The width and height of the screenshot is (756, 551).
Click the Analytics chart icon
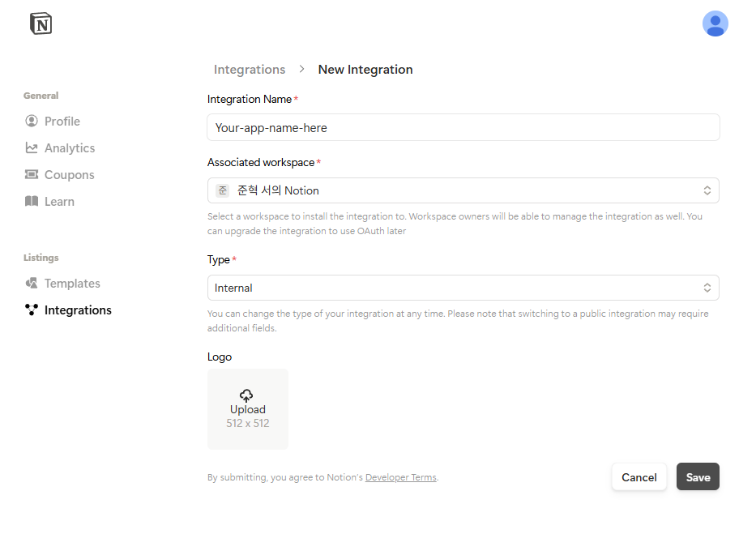pyautogui.click(x=32, y=148)
